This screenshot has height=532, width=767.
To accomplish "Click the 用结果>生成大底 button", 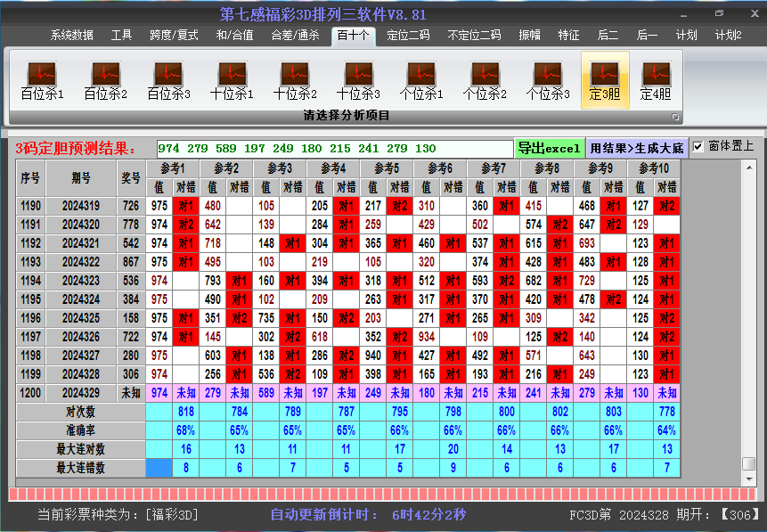I will point(637,148).
